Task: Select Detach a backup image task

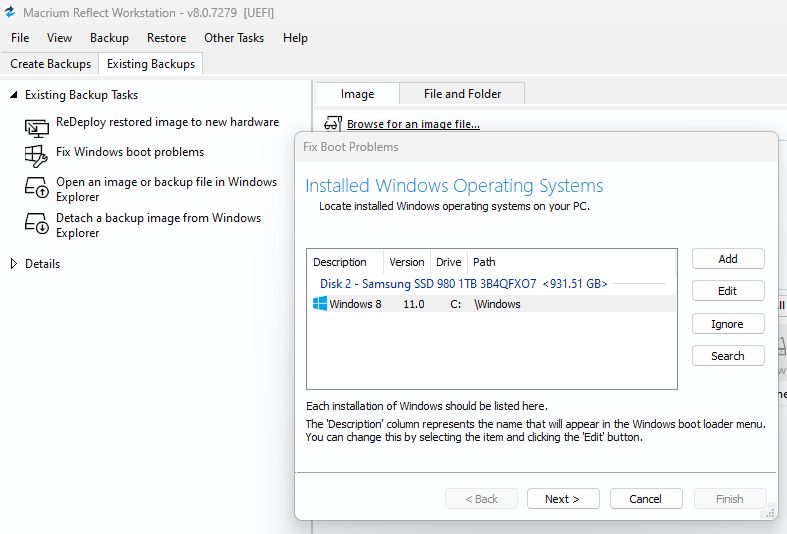Action: (158, 225)
